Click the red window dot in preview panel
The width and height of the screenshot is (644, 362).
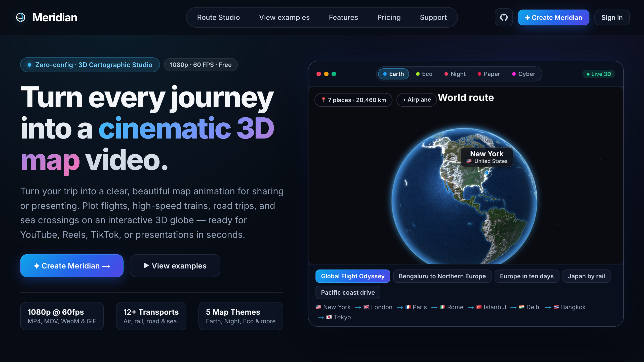319,74
